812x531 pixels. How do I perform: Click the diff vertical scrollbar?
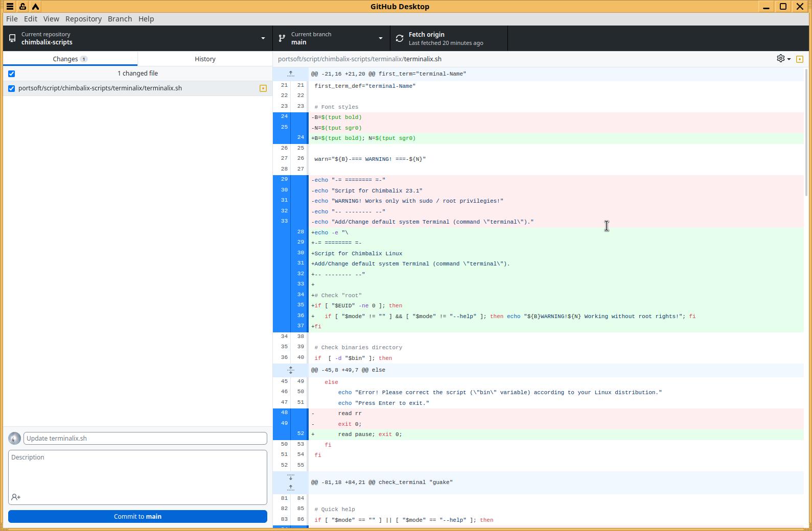[x=806, y=133]
